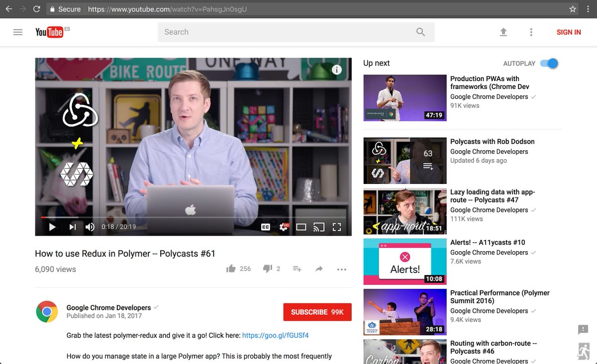Screen dimensions: 597x364
Task: Open Routing with carbon-route video title
Action: click(x=494, y=347)
